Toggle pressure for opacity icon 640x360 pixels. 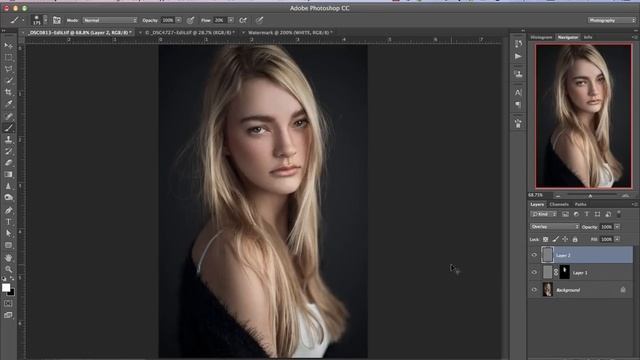click(191, 20)
